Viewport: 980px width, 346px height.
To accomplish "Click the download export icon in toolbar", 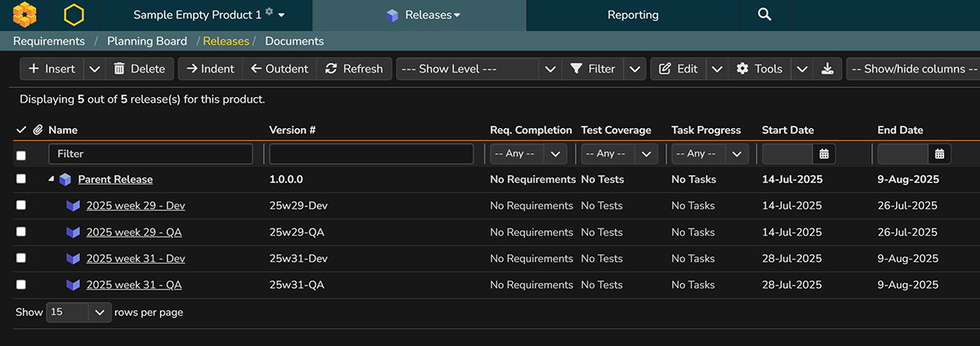I will tap(827, 69).
